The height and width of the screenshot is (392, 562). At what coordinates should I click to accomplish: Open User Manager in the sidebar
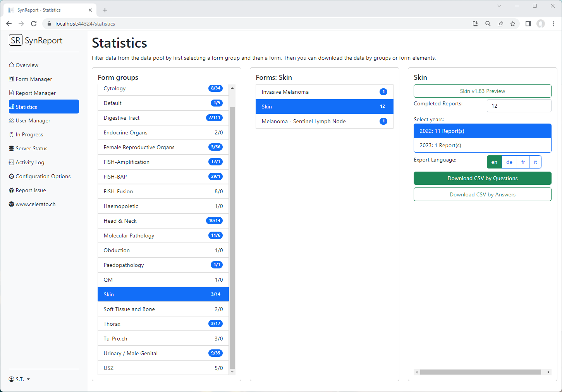tap(33, 120)
